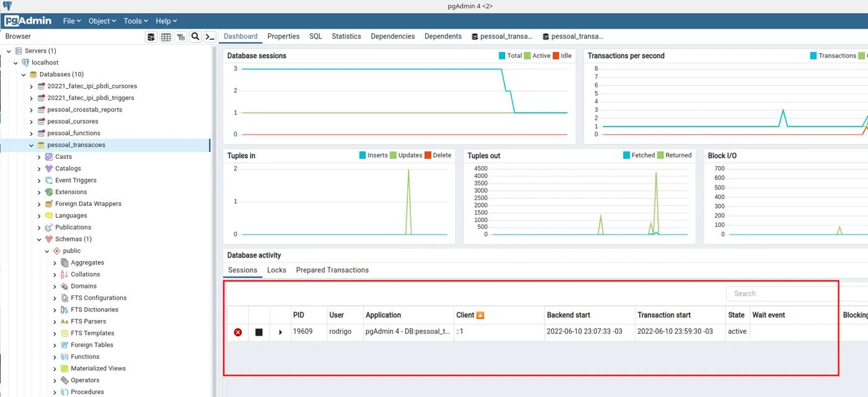
Task: Open the first pessoal_transa... query tab
Action: (x=502, y=37)
